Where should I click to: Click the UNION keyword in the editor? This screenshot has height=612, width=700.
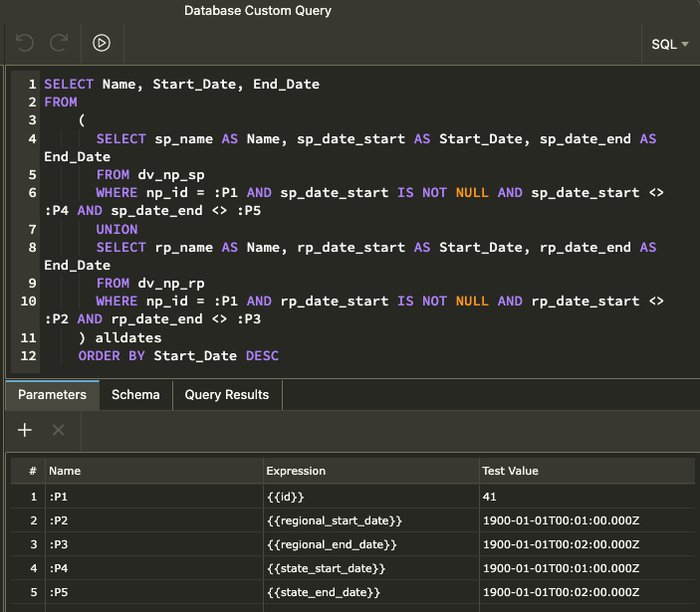tap(117, 229)
